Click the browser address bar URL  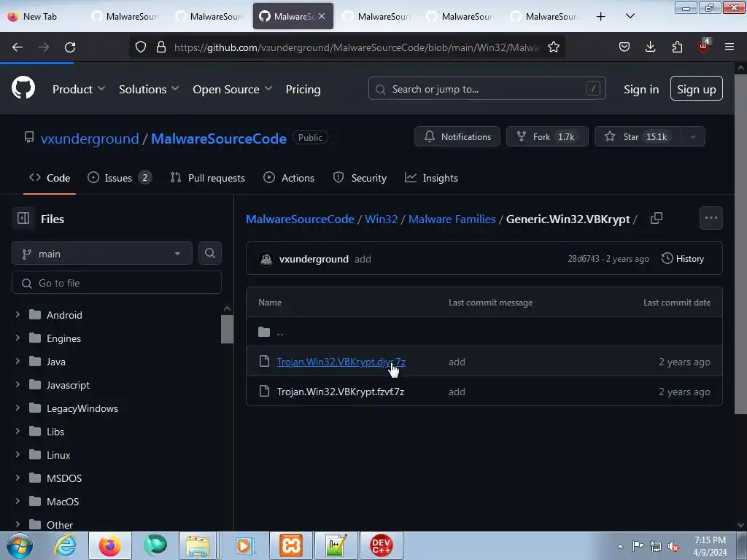tap(356, 47)
